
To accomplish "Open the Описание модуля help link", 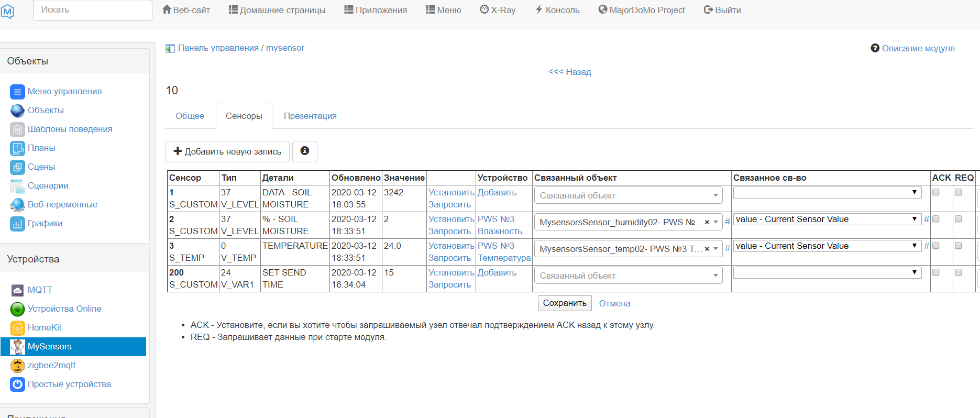I will (x=913, y=48).
